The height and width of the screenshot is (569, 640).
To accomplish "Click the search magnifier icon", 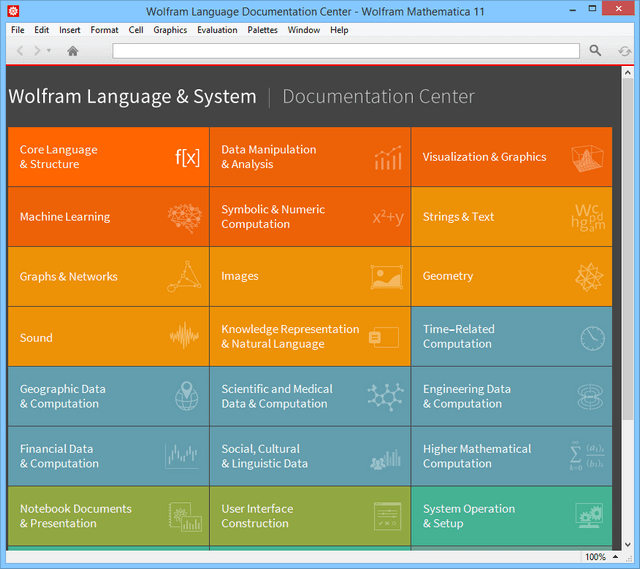I will [595, 51].
